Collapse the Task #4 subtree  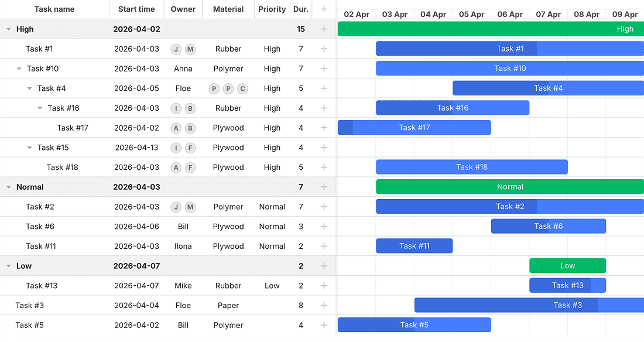pyautogui.click(x=30, y=88)
